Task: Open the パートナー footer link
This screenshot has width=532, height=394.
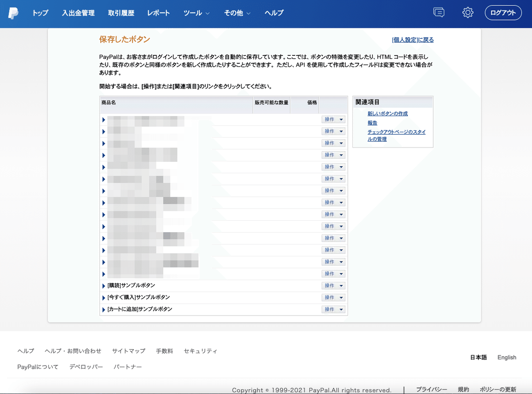Action: 128,367
